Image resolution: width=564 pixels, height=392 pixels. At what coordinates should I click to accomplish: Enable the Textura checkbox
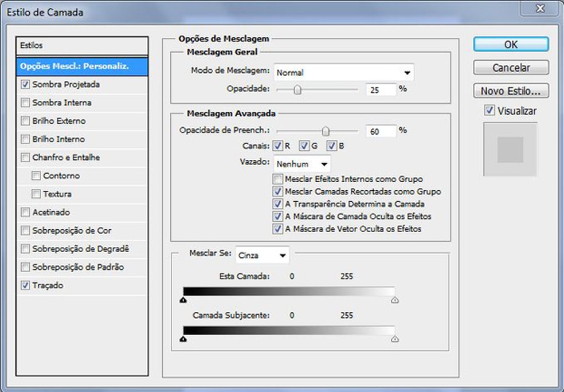click(36, 194)
